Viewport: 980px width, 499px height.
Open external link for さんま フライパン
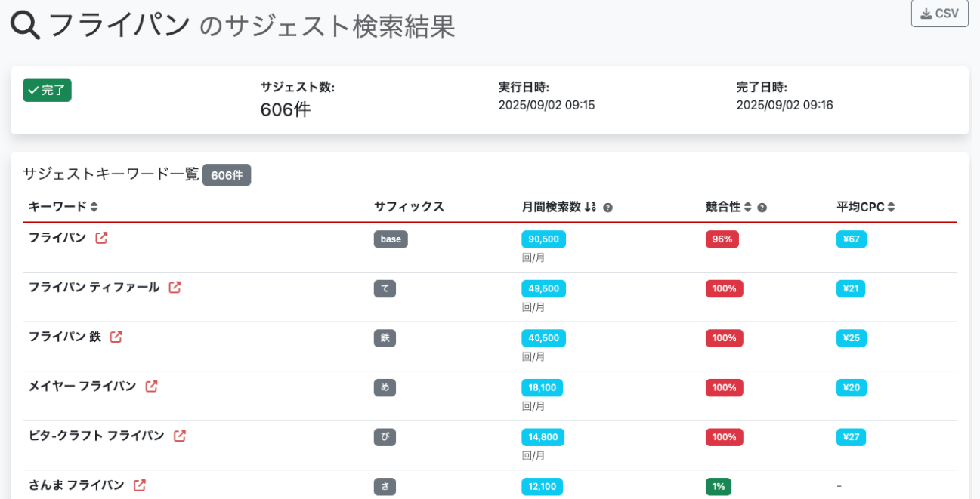[x=139, y=485]
